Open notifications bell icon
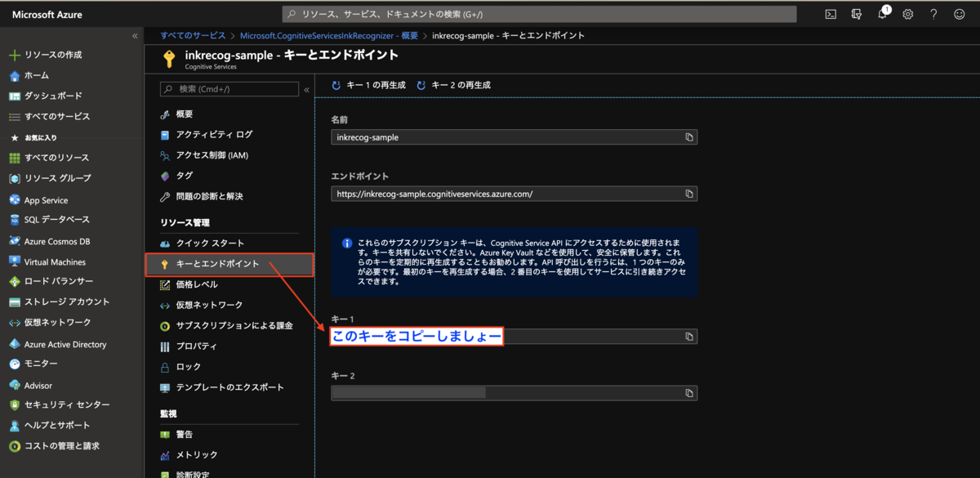The width and height of the screenshot is (980, 478). coord(883,14)
